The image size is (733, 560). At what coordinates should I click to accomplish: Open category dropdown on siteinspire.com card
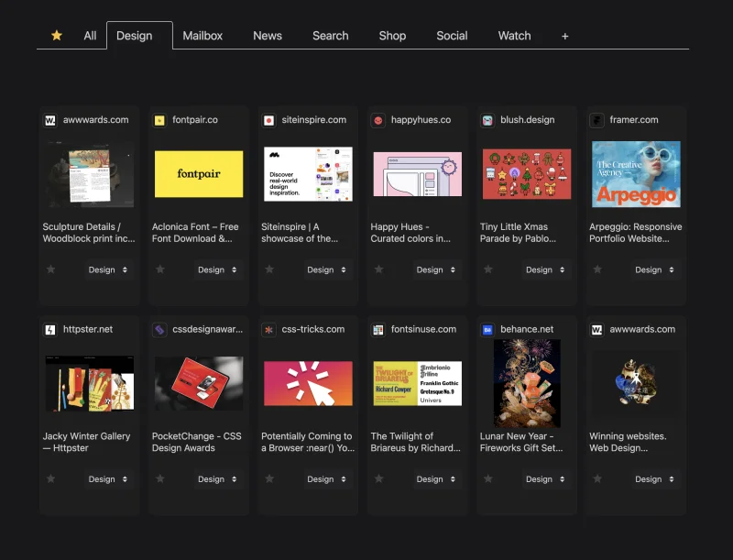328,269
